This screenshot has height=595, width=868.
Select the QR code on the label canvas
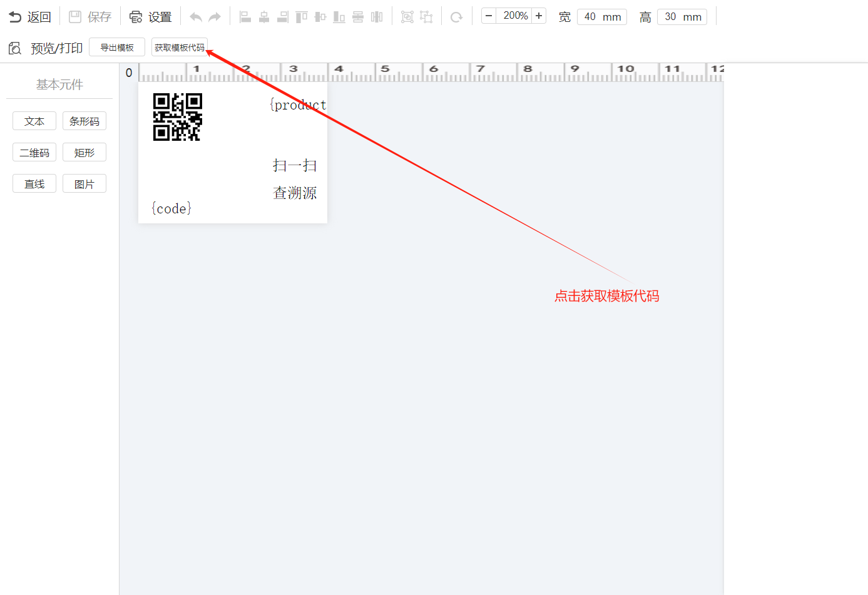click(x=178, y=117)
